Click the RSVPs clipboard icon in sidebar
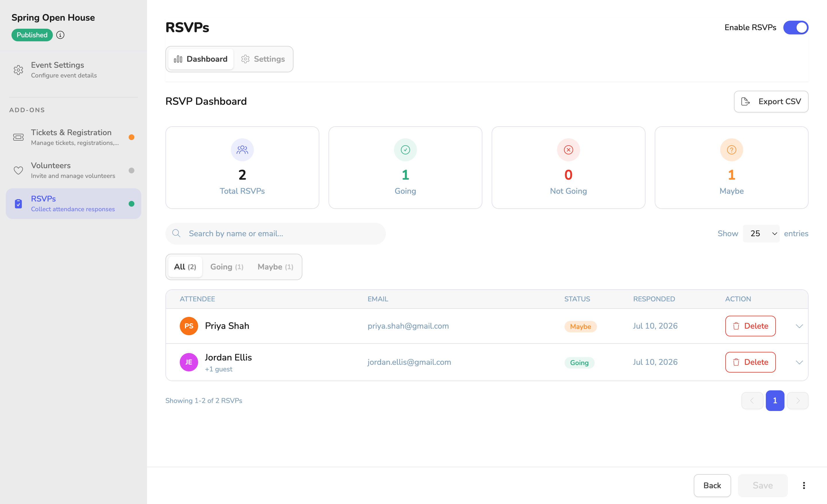The image size is (827, 504). (x=18, y=204)
